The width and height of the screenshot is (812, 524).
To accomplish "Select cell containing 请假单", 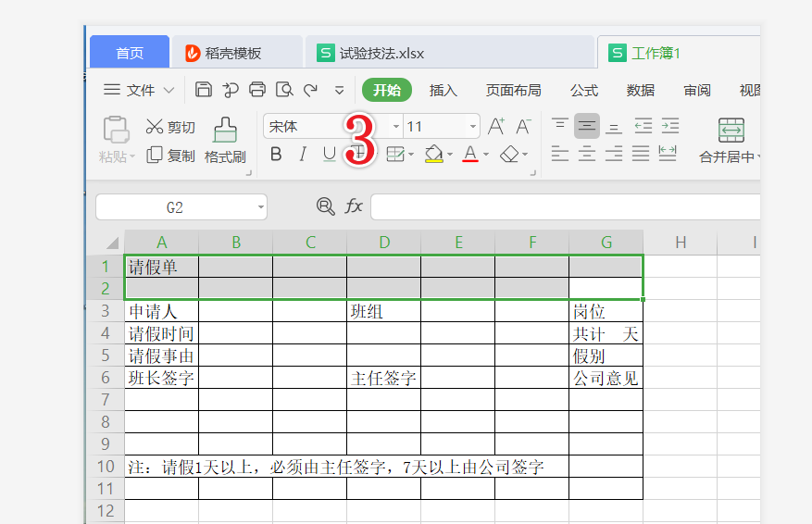I will pyautogui.click(x=162, y=267).
